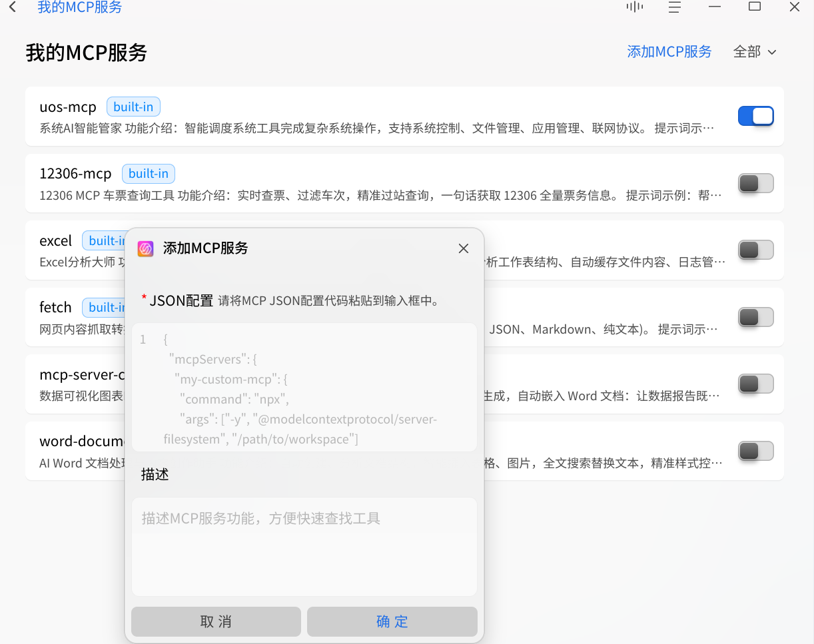This screenshot has width=814, height=644.
Task: Select the fetch service name
Action: 55,307
